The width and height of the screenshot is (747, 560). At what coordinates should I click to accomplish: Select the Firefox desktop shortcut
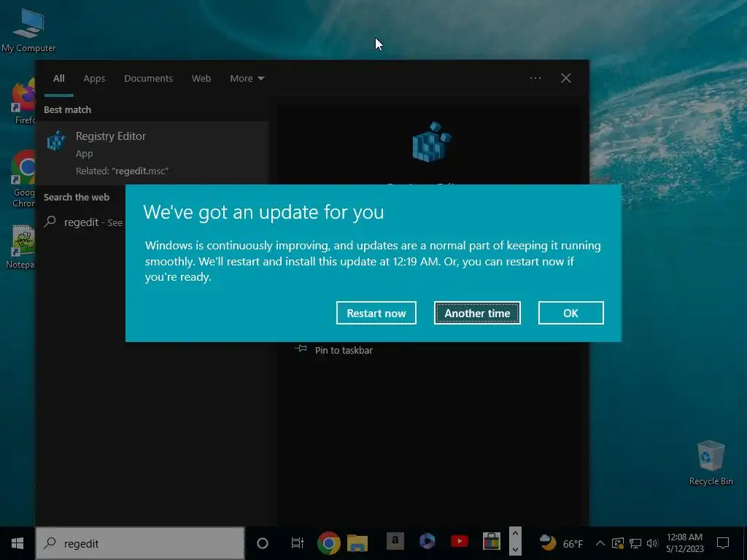24,102
